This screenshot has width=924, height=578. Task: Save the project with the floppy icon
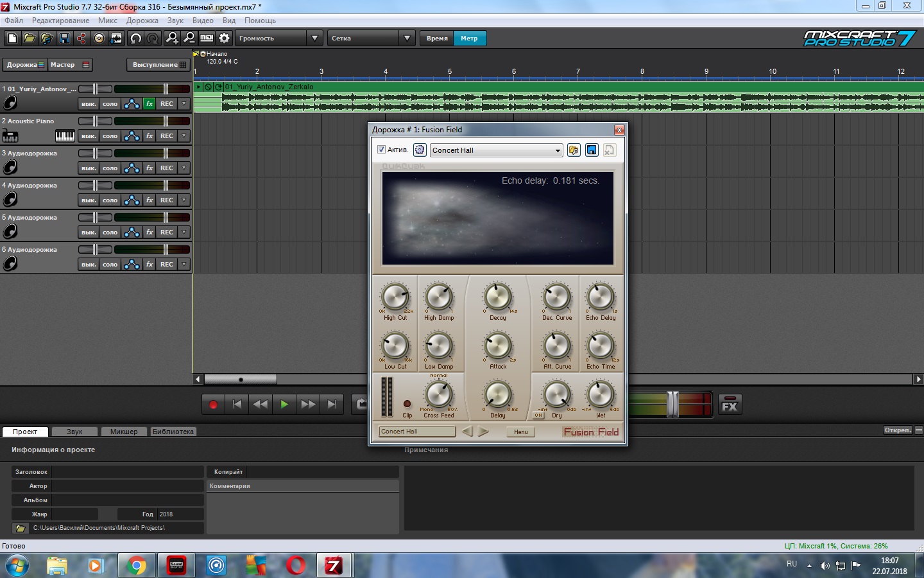[64, 39]
